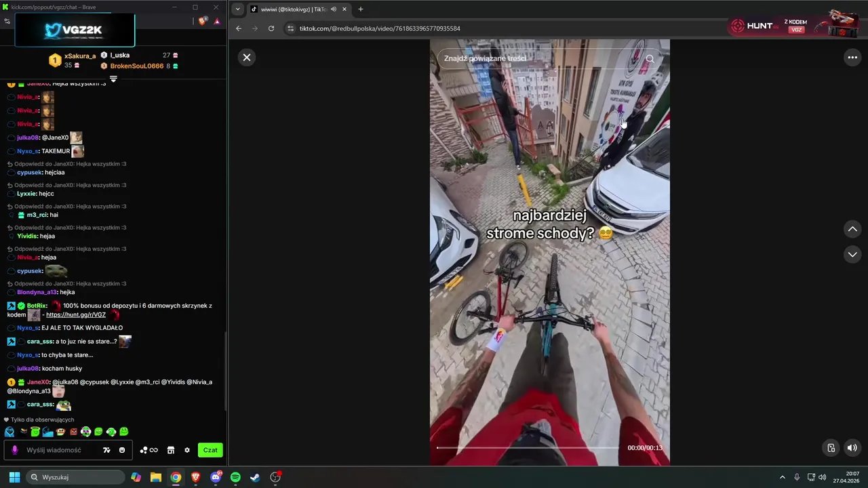Open chat settings gear icon

point(187,450)
